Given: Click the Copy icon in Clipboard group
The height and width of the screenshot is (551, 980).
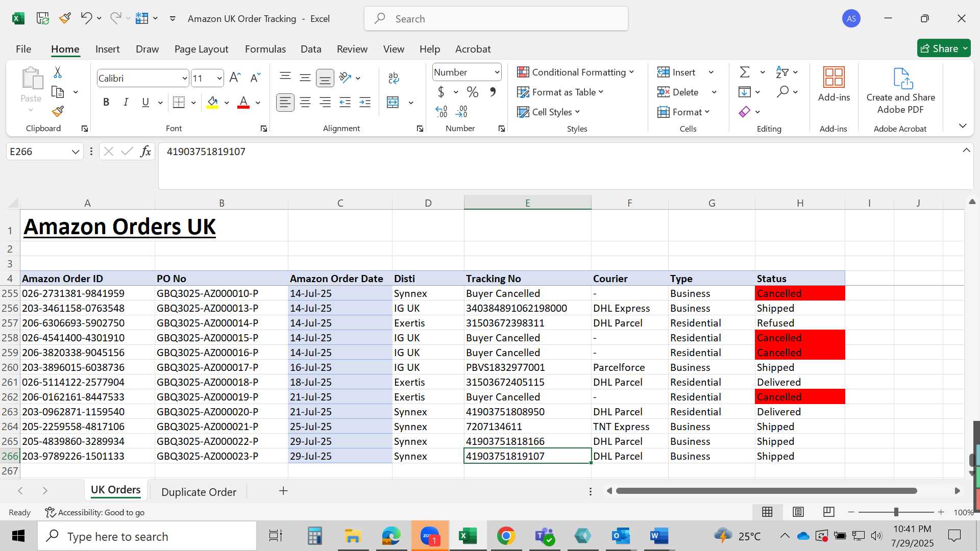Looking at the screenshot, I should pyautogui.click(x=58, y=92).
